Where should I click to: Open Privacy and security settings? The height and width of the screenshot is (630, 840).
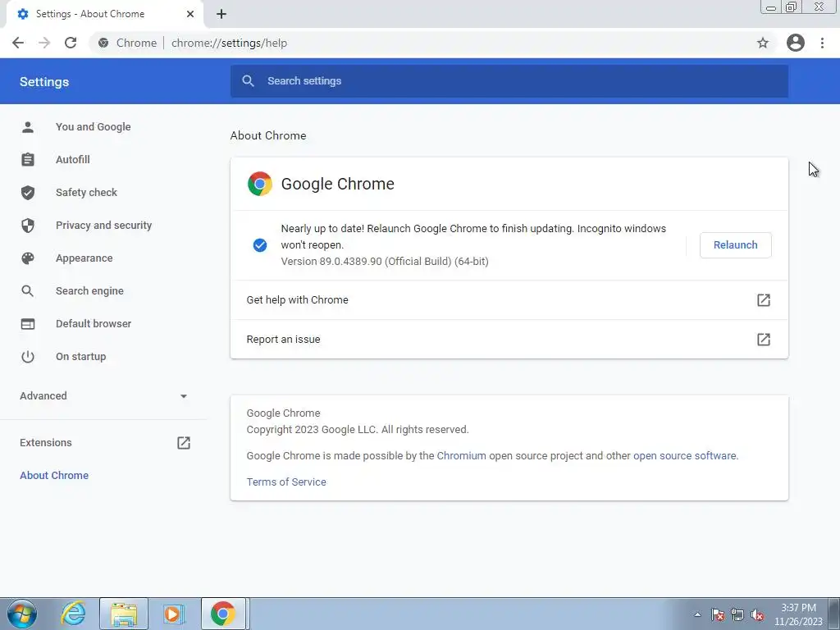coord(104,226)
